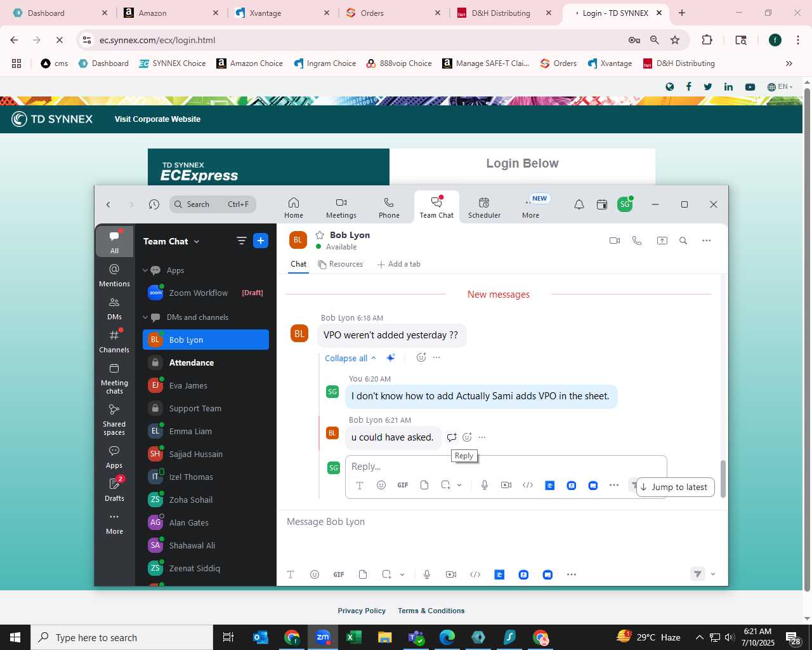
Task: Record audio message in main message toolbar
Action: pos(427,574)
